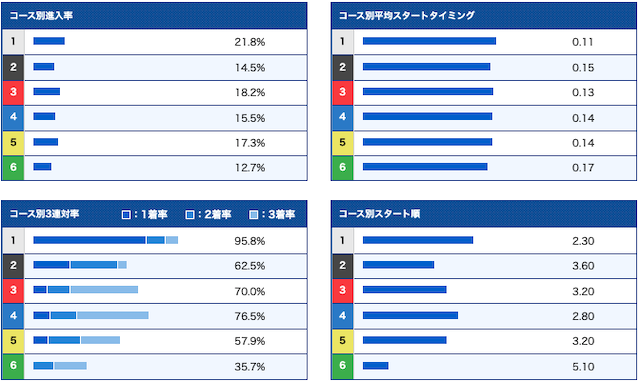Click the 3着率 legend color square

coord(253,214)
